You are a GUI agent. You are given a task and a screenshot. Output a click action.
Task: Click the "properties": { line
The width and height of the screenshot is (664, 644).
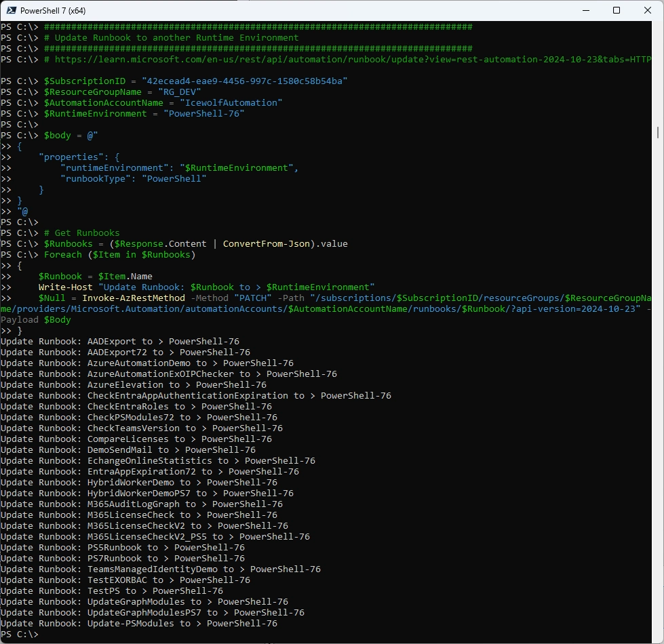tap(79, 157)
